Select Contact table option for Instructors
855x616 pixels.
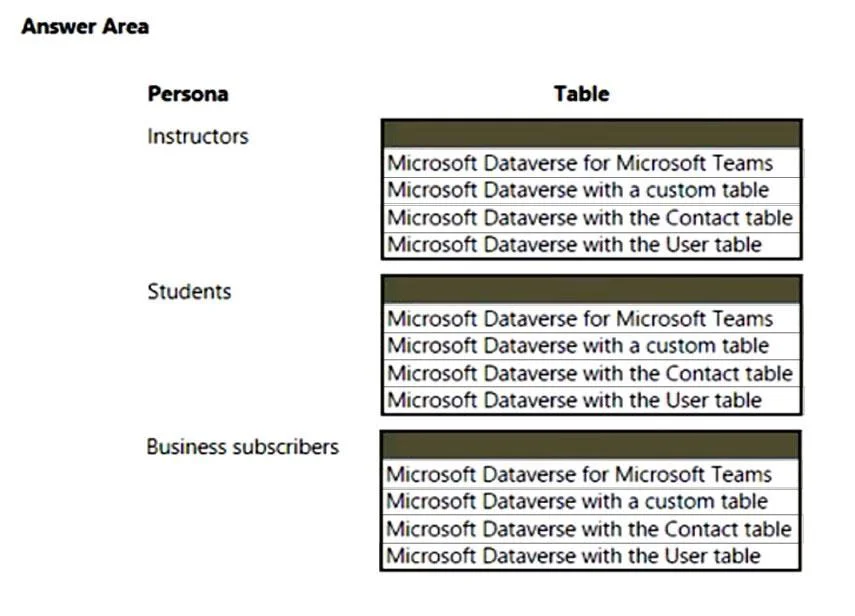click(x=592, y=218)
